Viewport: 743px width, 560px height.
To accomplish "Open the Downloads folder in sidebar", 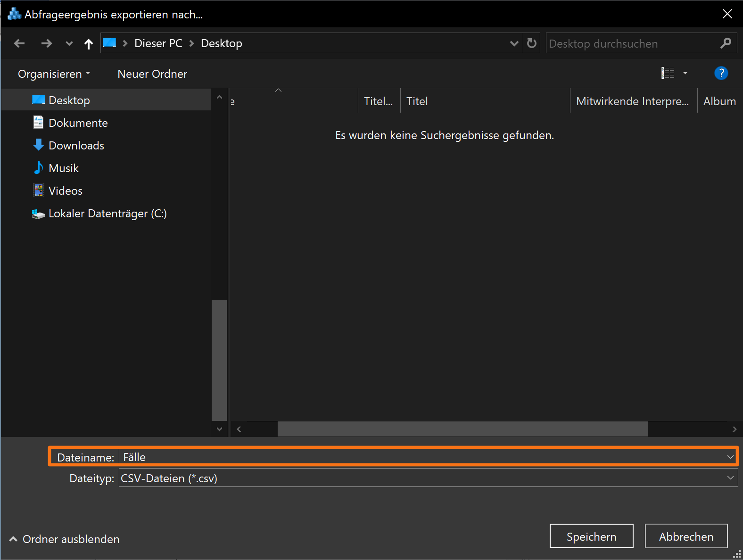I will [76, 146].
